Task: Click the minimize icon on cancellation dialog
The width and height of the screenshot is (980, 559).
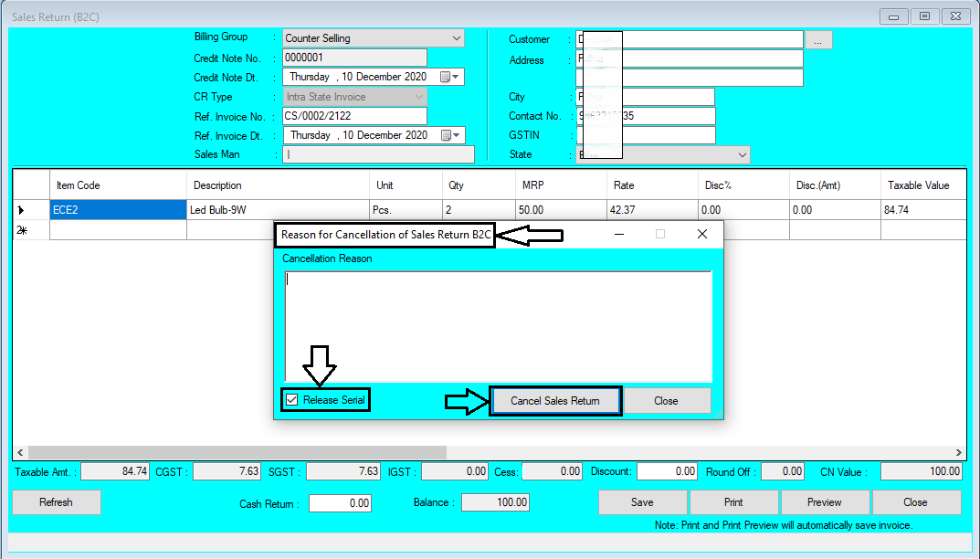Action: click(x=619, y=234)
